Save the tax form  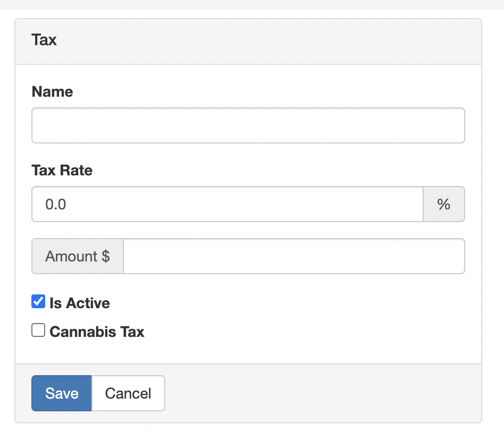pyautogui.click(x=61, y=393)
